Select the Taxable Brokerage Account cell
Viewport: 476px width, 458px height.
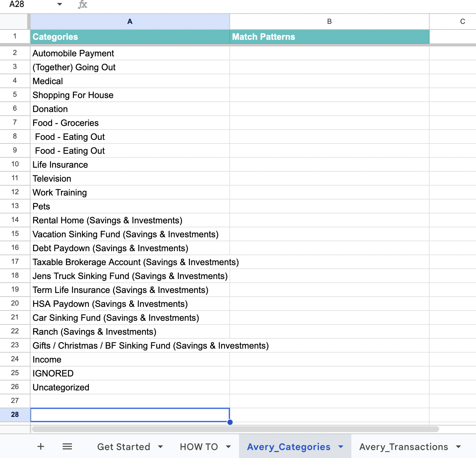point(130,262)
